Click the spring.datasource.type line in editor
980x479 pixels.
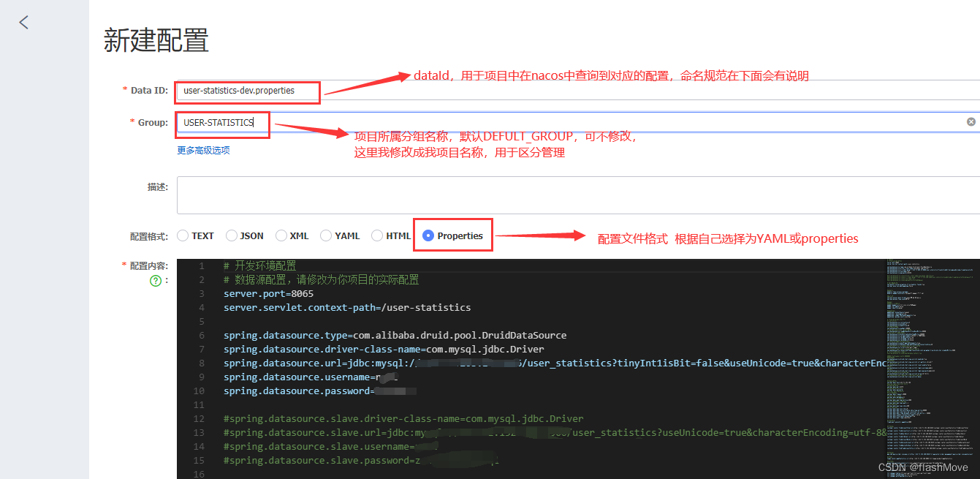coord(395,335)
